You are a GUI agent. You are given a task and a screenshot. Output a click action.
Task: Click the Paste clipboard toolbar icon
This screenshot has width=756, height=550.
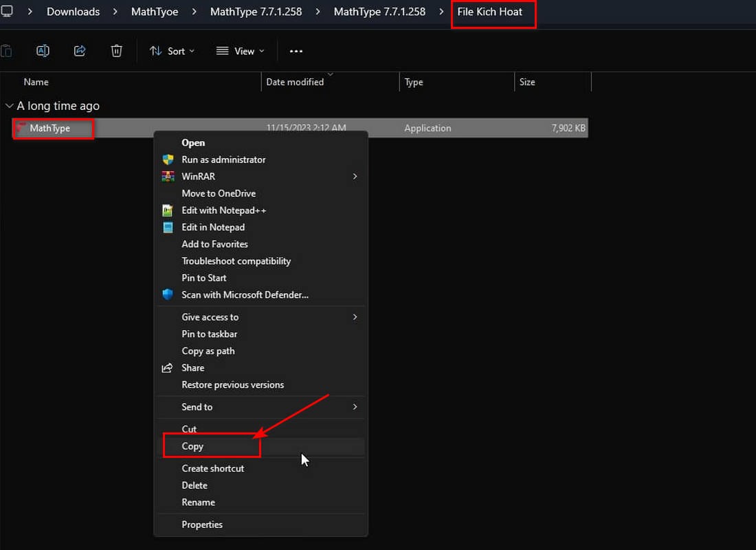click(x=6, y=51)
